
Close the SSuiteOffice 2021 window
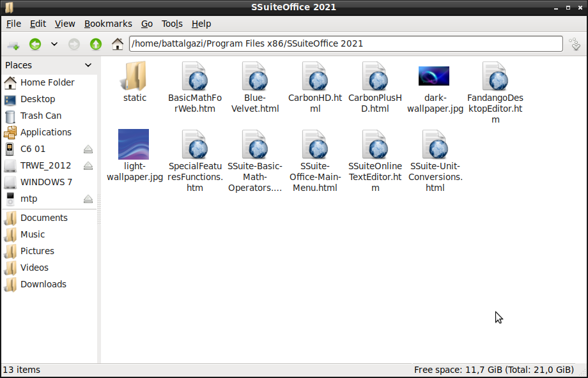[x=580, y=8]
